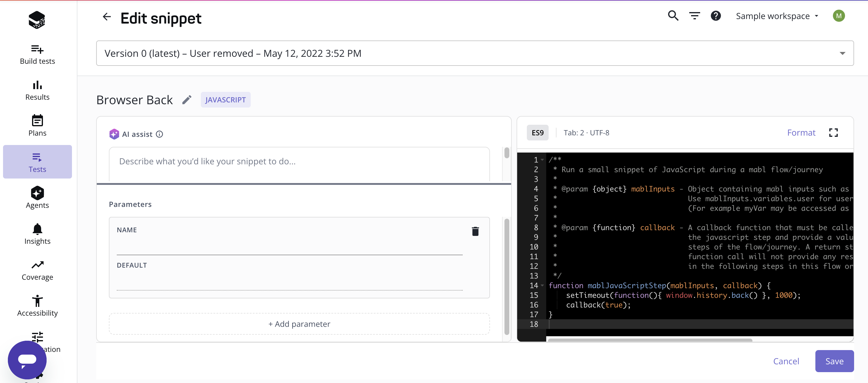Screen dimensions: 868x383
Task: Expand code editor to fullscreen
Action: pos(833,133)
